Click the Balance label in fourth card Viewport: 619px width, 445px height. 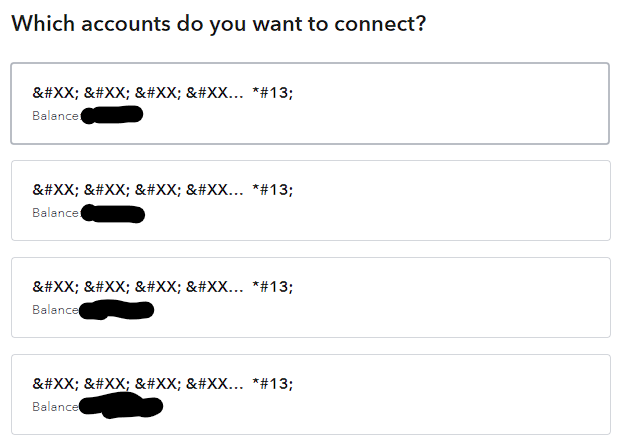click(x=55, y=407)
